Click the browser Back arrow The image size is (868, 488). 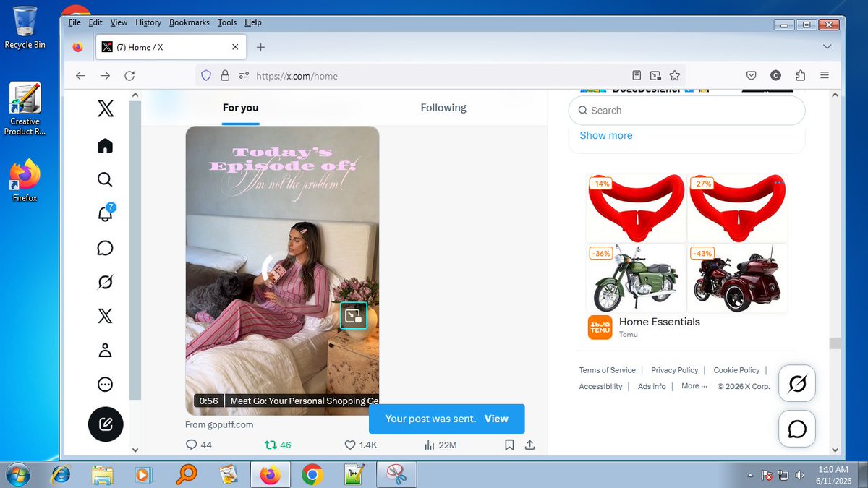pos(80,75)
